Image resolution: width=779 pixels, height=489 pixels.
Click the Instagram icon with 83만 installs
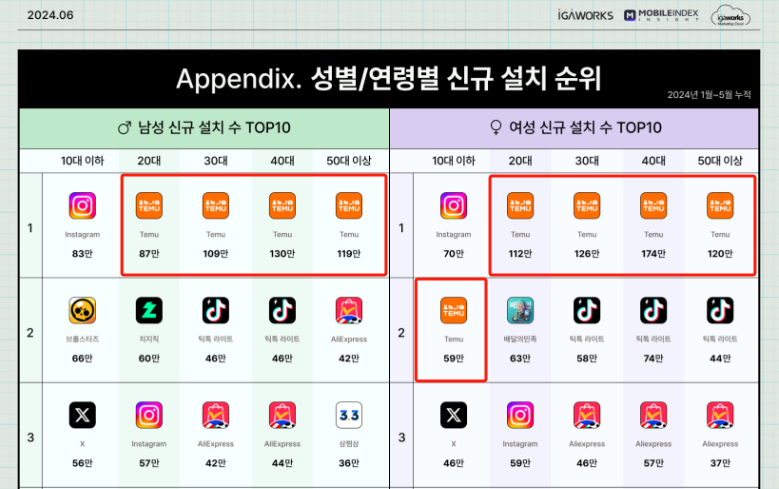pyautogui.click(x=82, y=206)
